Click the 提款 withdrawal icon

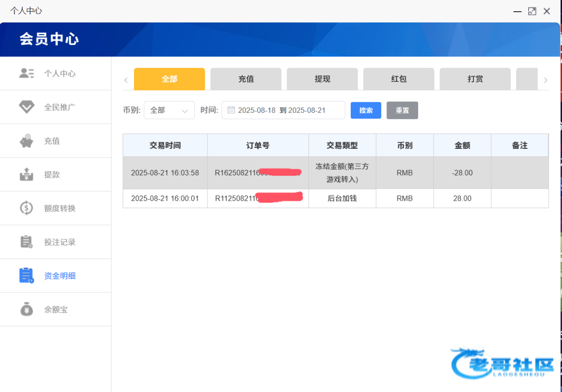[27, 174]
